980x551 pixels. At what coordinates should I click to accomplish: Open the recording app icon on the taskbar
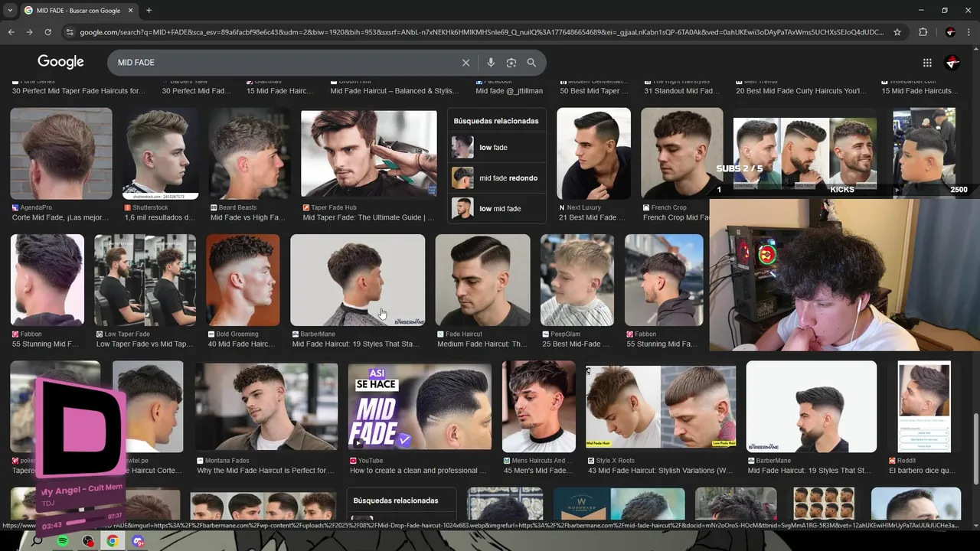pos(88,541)
